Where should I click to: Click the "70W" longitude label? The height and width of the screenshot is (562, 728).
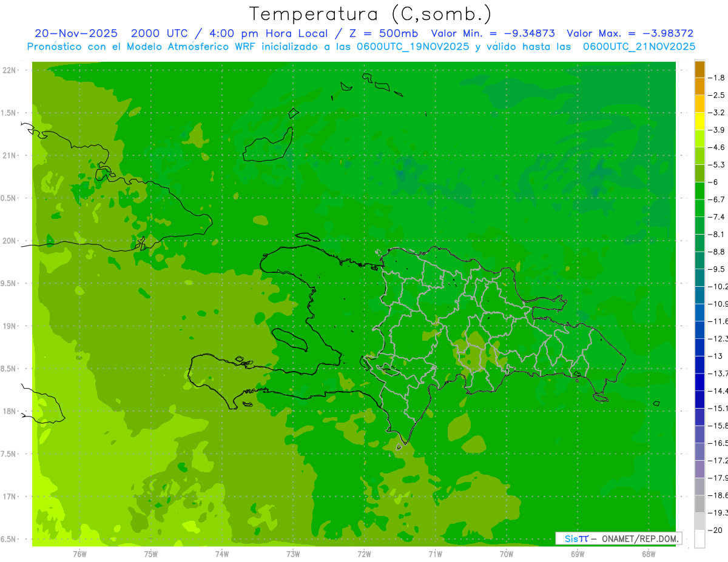[507, 554]
